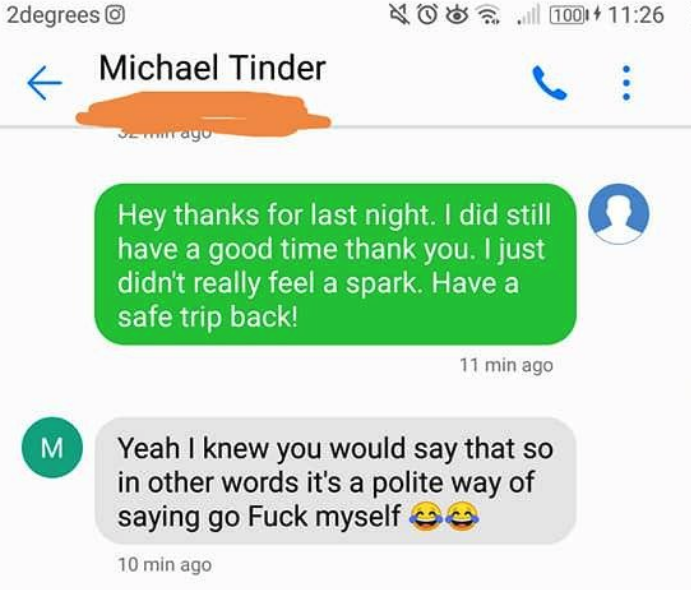Tap the '11 min ago' timestamp
Screen dimensions: 691x590
(x=506, y=365)
